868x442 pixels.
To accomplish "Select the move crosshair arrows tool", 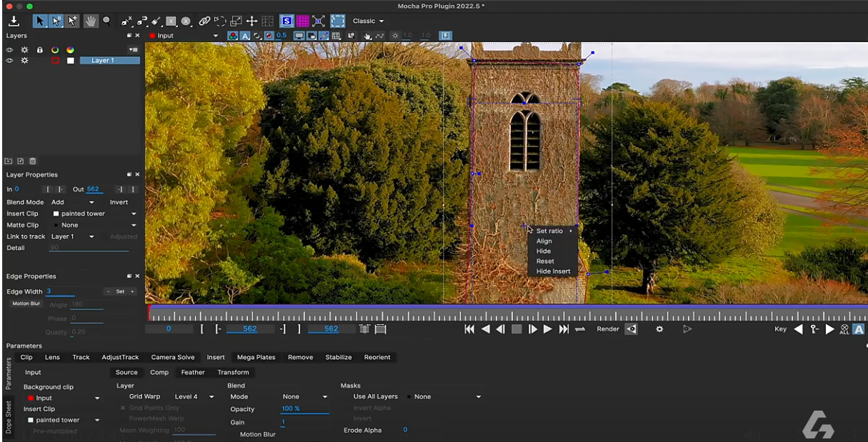I will click(x=251, y=21).
